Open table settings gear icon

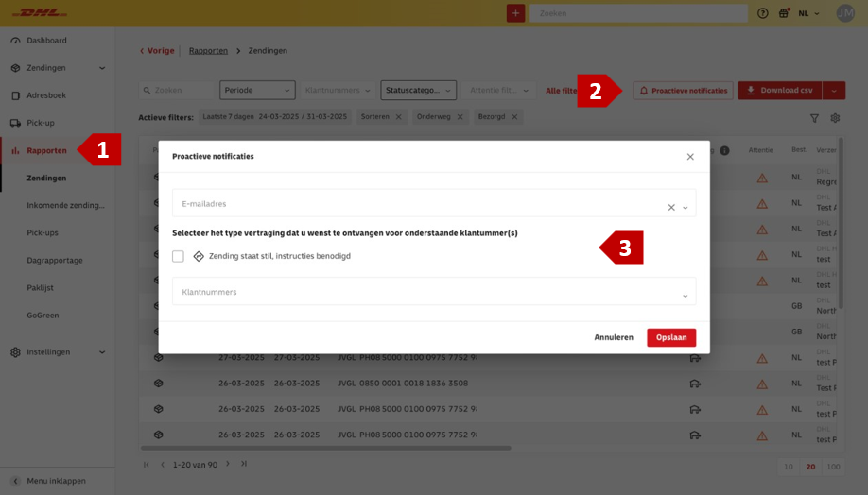click(835, 118)
